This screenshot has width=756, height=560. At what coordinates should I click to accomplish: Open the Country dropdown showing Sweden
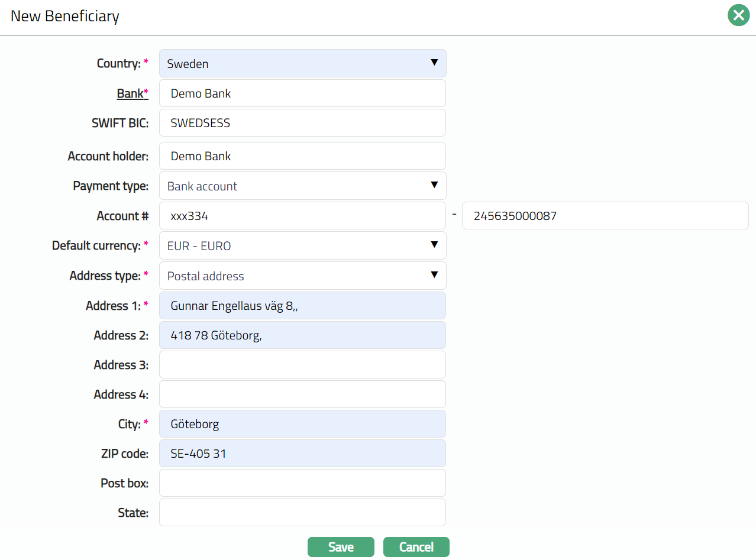[302, 63]
